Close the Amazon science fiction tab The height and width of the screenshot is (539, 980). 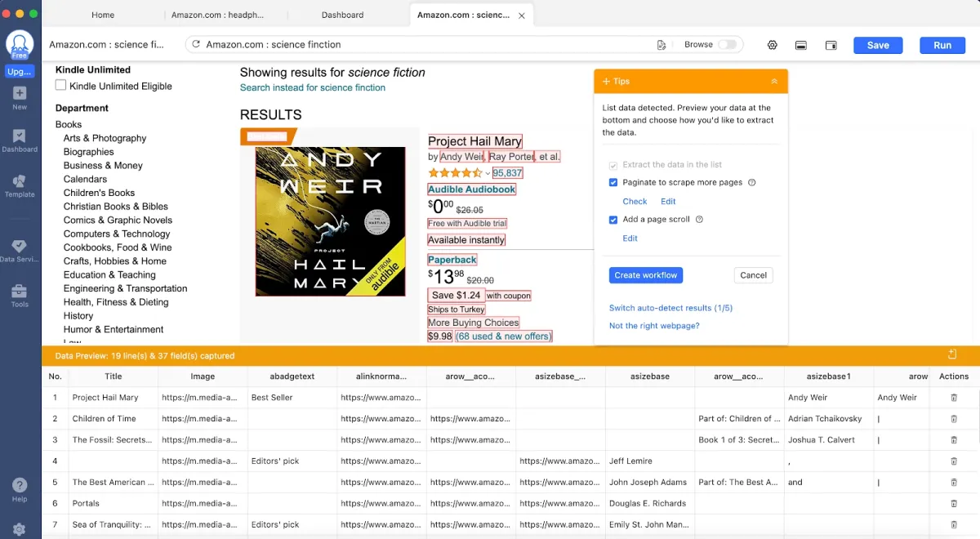522,16
